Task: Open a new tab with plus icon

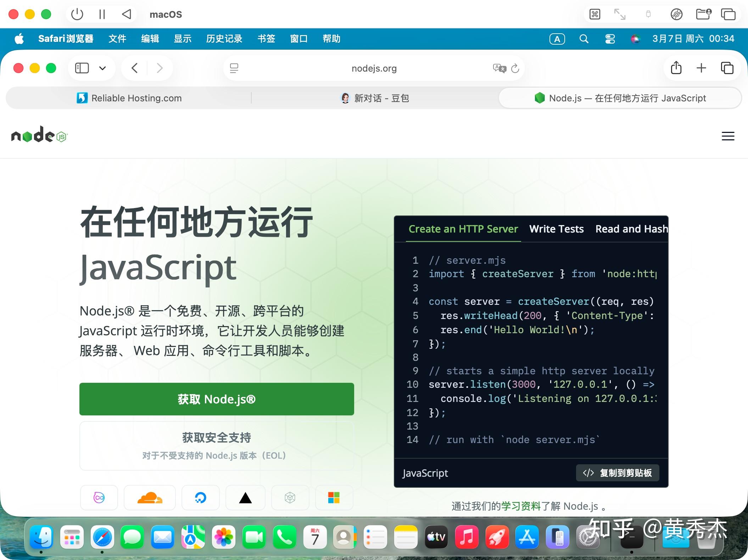Action: [x=701, y=68]
